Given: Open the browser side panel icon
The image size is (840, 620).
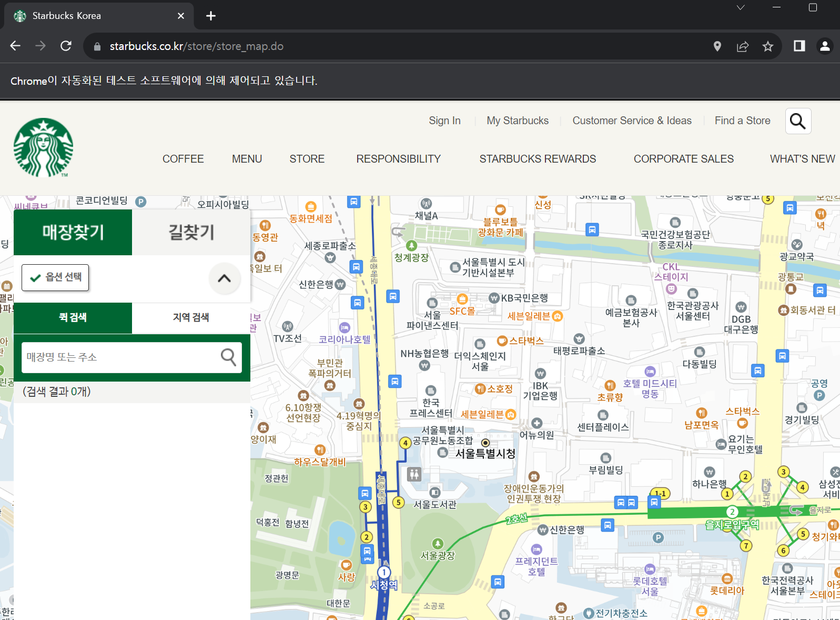Looking at the screenshot, I should tap(799, 46).
